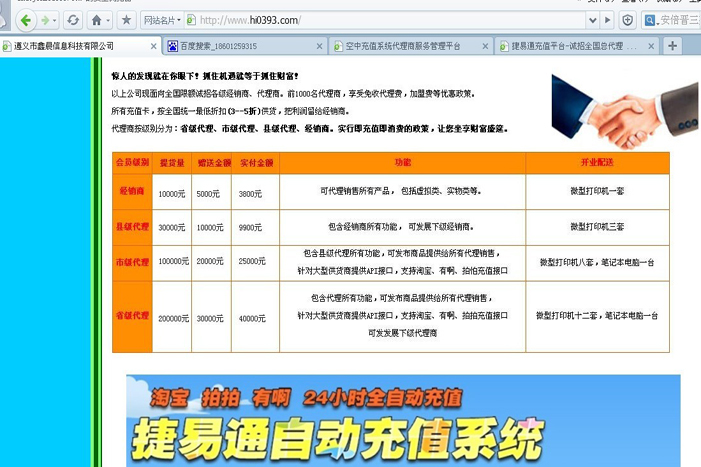
Task: Click the 功能 column header
Action: click(x=402, y=163)
